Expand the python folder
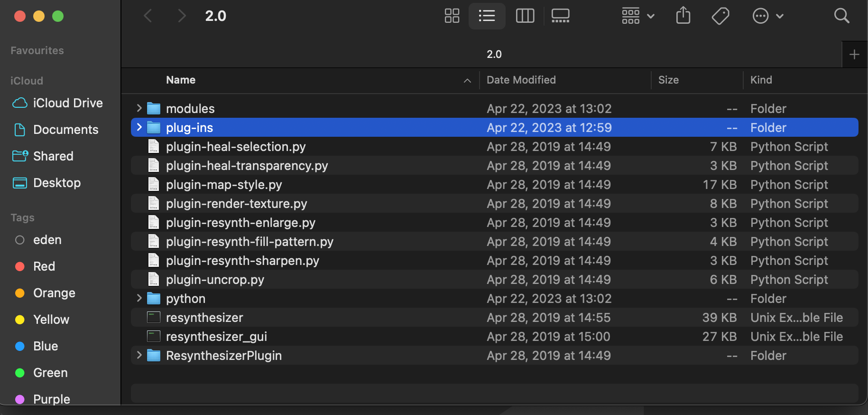 pyautogui.click(x=139, y=298)
